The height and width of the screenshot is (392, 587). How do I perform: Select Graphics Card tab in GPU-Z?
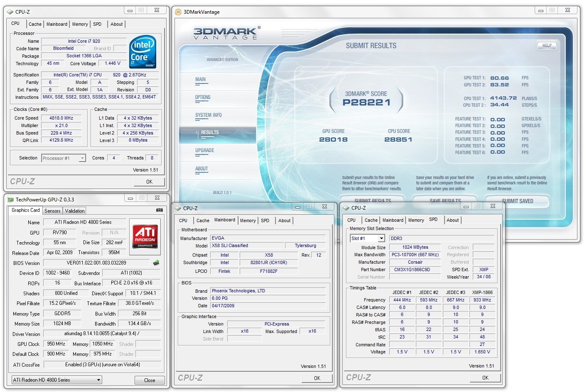click(x=26, y=211)
